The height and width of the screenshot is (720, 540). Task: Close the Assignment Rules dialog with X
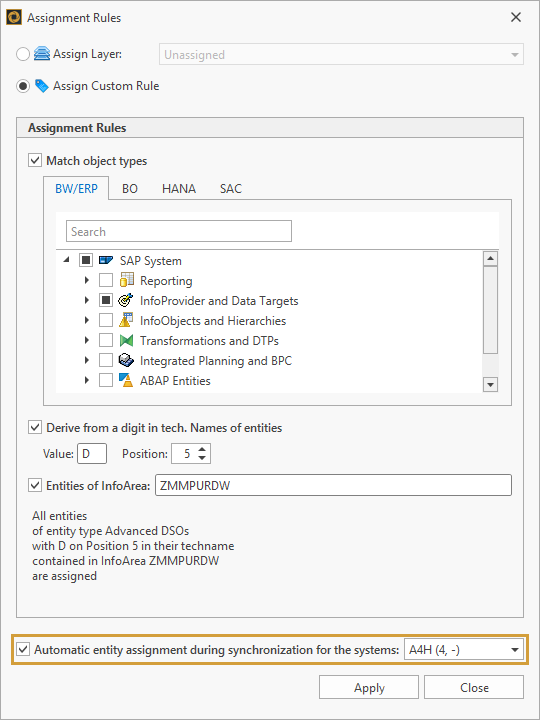click(x=516, y=17)
